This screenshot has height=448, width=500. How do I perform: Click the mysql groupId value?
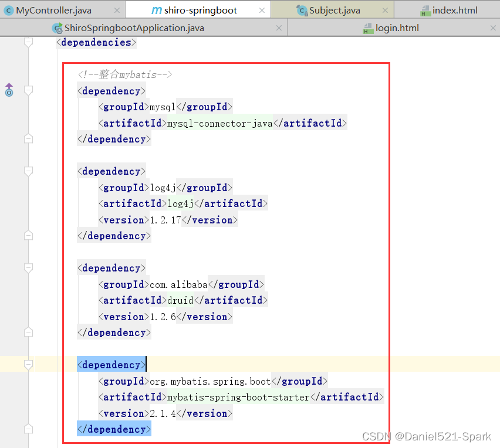pos(163,107)
